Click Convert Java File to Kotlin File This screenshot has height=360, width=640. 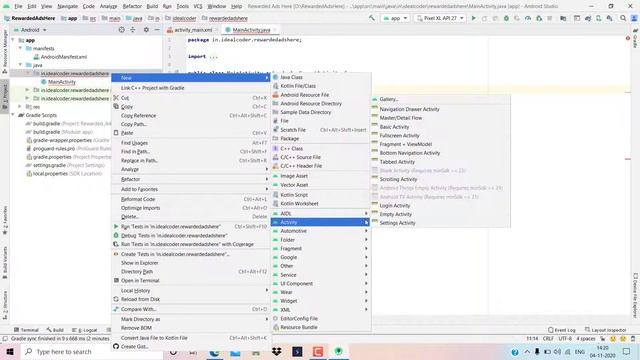coord(154,338)
